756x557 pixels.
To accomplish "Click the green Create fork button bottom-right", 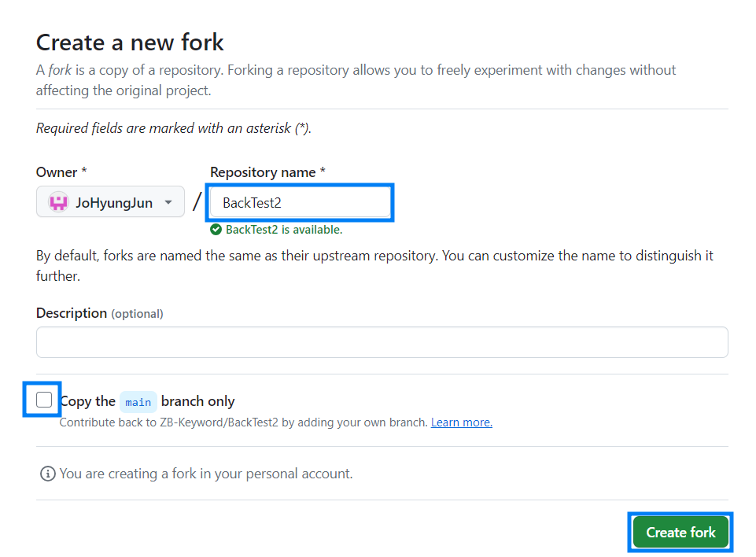I will [680, 532].
